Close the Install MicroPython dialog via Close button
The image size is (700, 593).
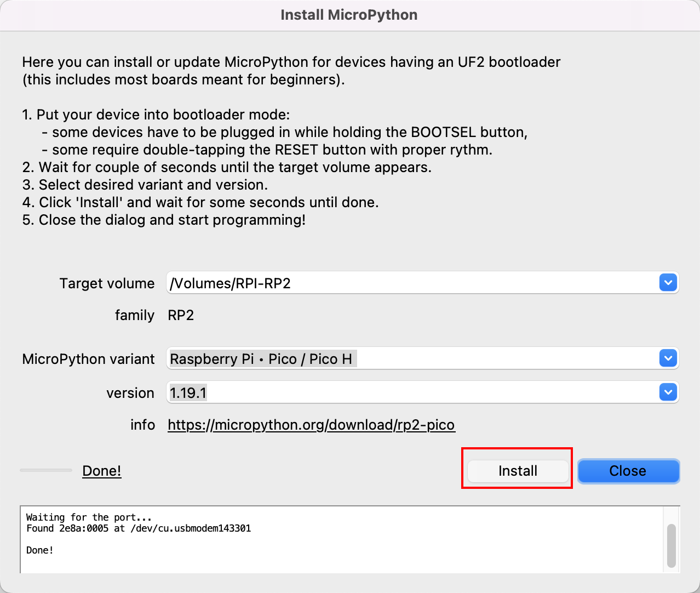click(x=628, y=471)
